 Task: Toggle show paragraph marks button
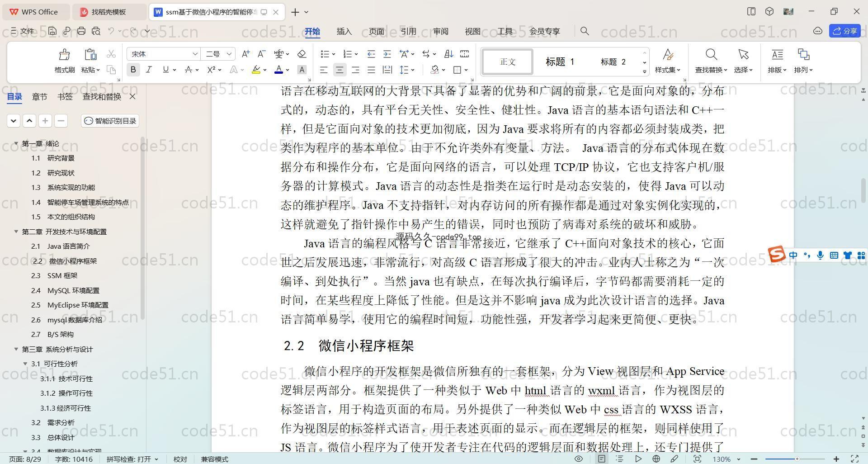(426, 54)
